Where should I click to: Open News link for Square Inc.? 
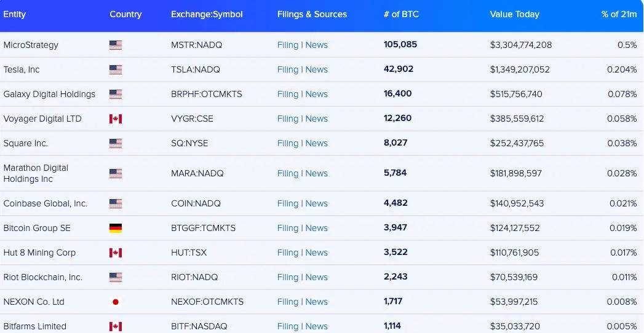coord(317,144)
